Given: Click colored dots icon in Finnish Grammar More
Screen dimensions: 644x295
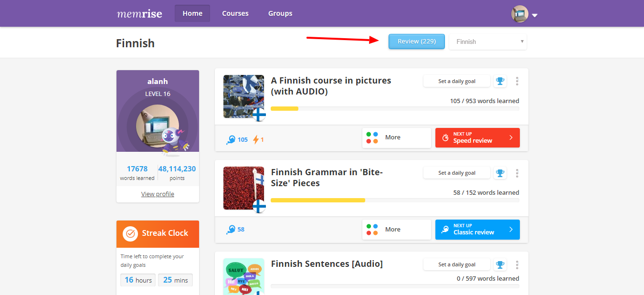Looking at the screenshot, I should (372, 230).
